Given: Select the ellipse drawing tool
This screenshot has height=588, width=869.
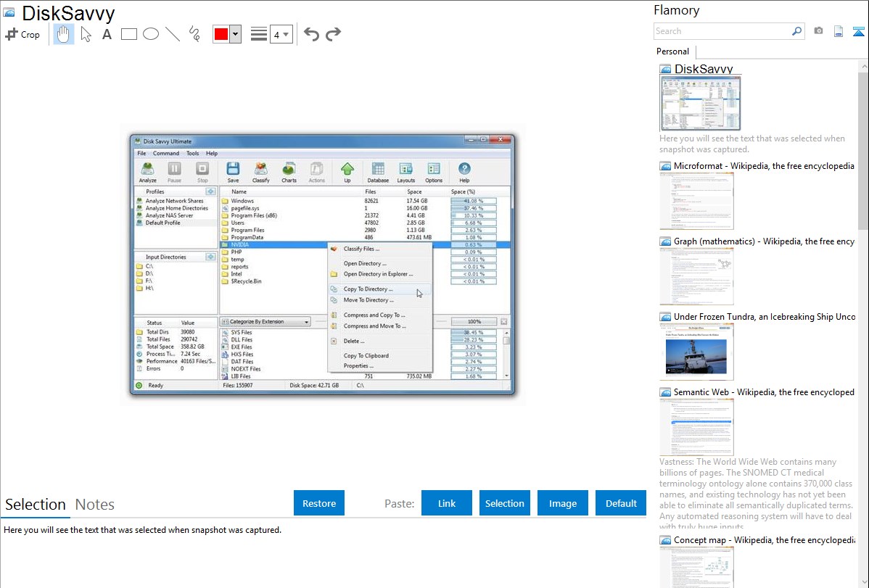Looking at the screenshot, I should tap(151, 34).
